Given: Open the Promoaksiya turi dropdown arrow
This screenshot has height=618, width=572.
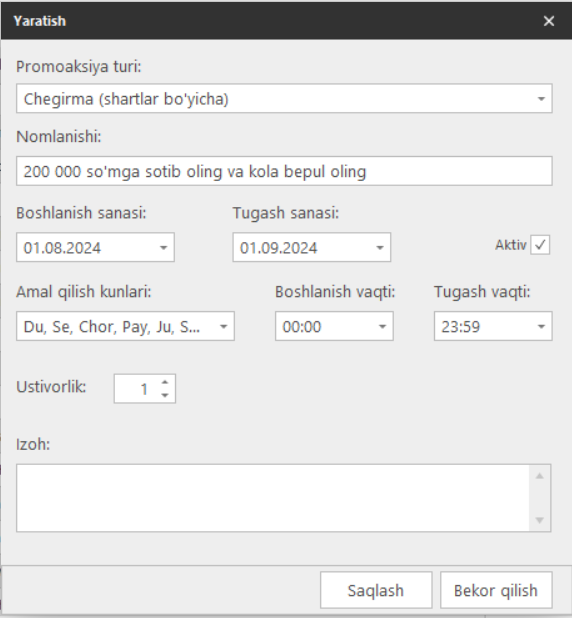Looking at the screenshot, I should pos(541,99).
